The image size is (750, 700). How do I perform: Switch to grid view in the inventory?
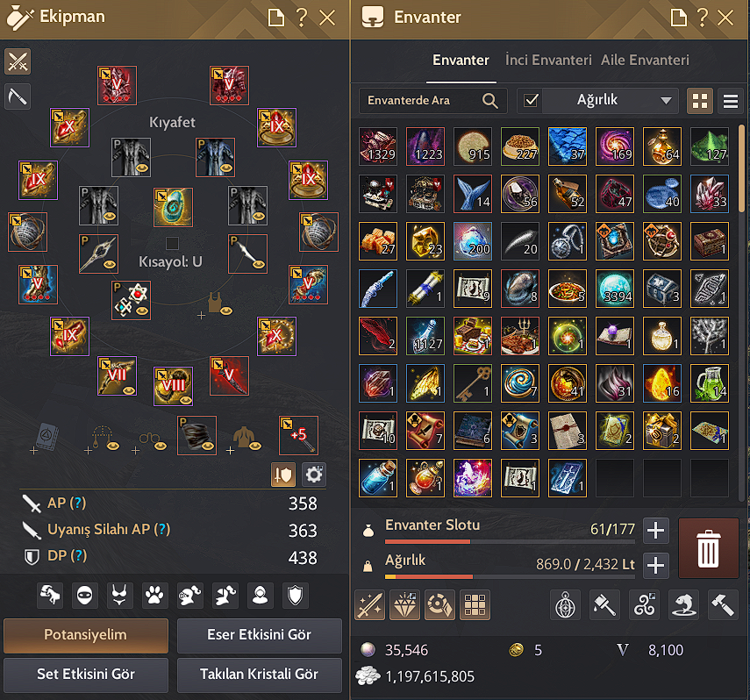tap(700, 101)
